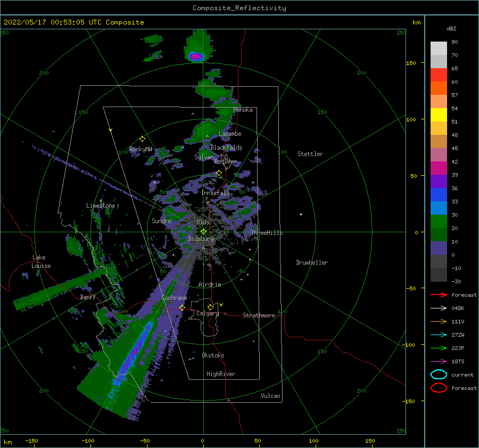Click the -30 value on dBZ scale
Screen dimensions: 479x448
click(456, 281)
